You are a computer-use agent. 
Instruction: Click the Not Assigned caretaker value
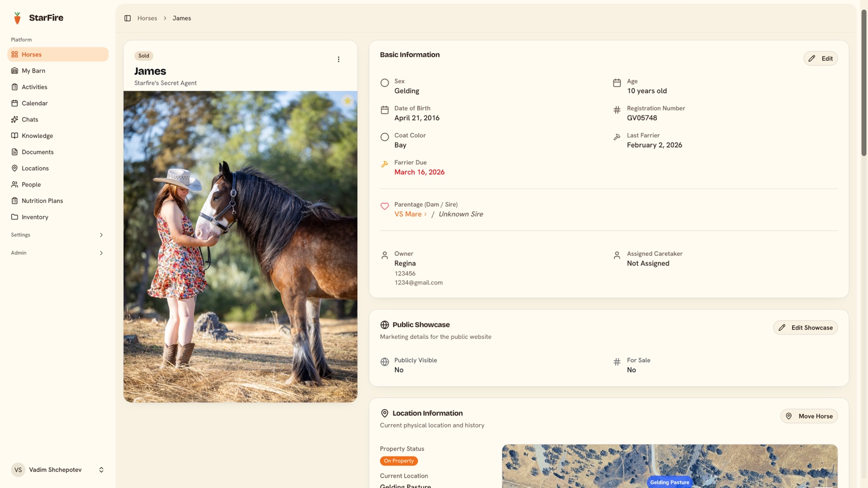tap(648, 264)
